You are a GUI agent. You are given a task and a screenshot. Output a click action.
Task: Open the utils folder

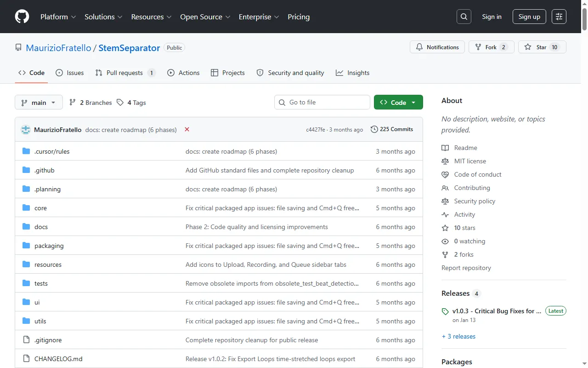pos(40,321)
